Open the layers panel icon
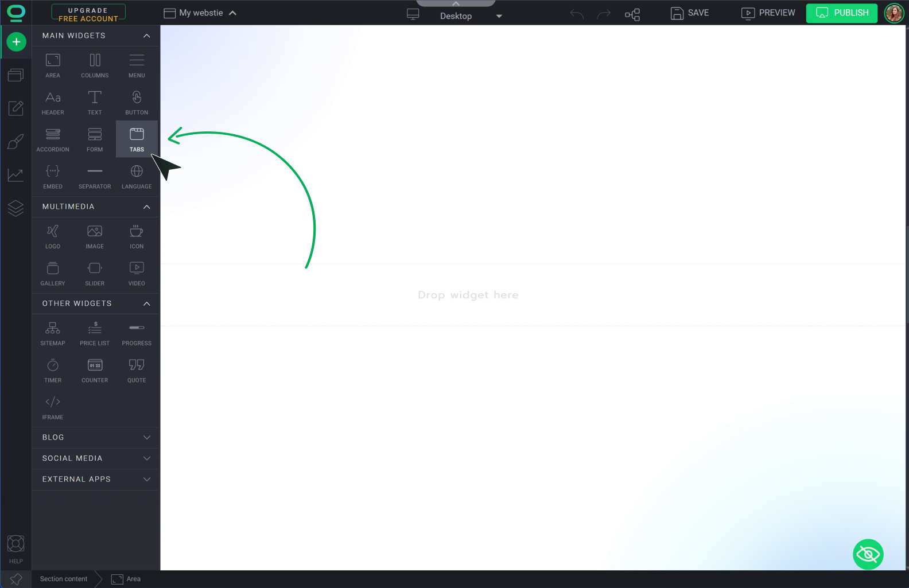 [16, 208]
